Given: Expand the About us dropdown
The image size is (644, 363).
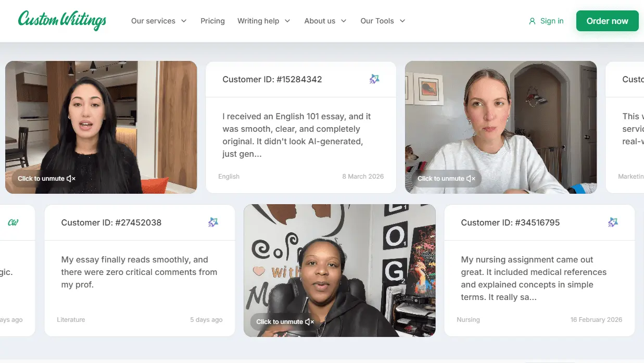Looking at the screenshot, I should [x=325, y=21].
